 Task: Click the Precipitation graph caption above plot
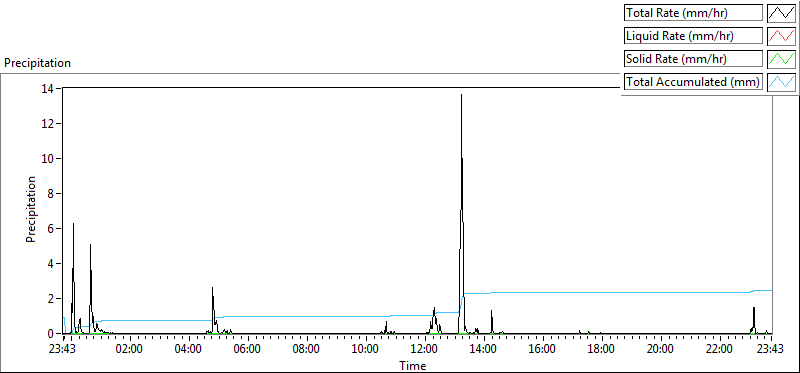coord(37,63)
